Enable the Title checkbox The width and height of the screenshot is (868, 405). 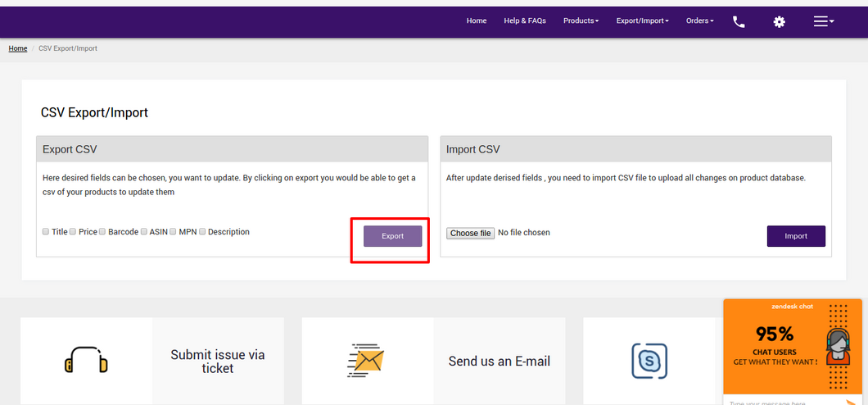coord(46,232)
